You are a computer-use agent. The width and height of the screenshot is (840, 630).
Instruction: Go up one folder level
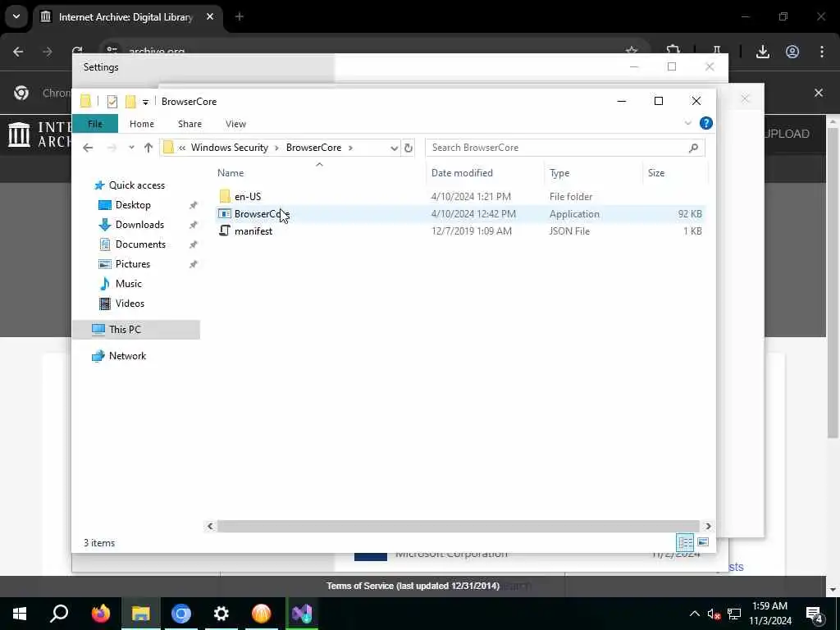(x=148, y=148)
